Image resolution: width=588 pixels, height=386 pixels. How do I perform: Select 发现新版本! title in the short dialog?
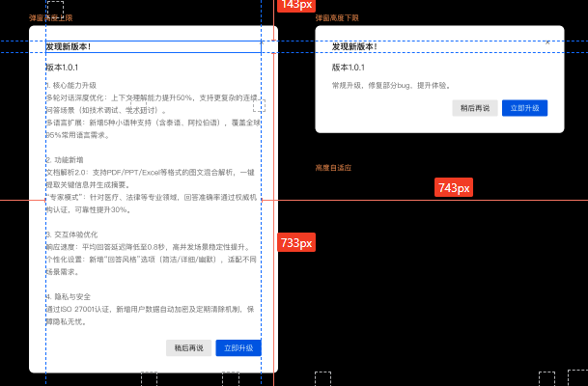coord(354,46)
